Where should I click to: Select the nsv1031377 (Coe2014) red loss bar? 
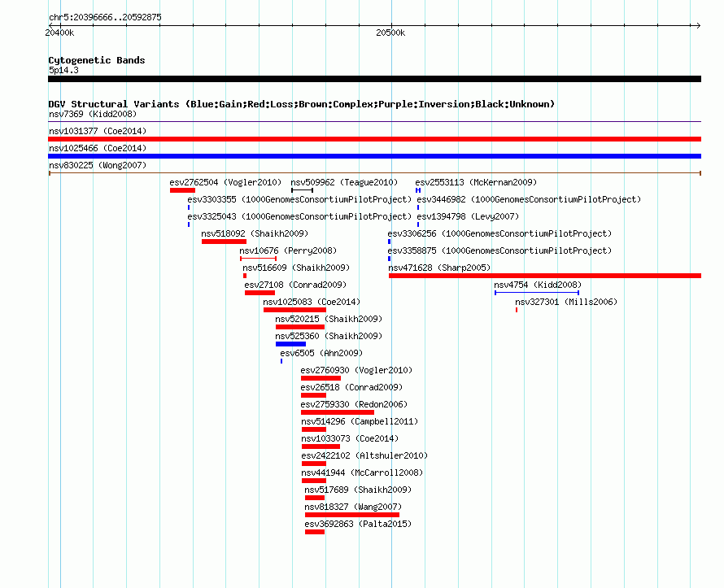click(x=374, y=139)
